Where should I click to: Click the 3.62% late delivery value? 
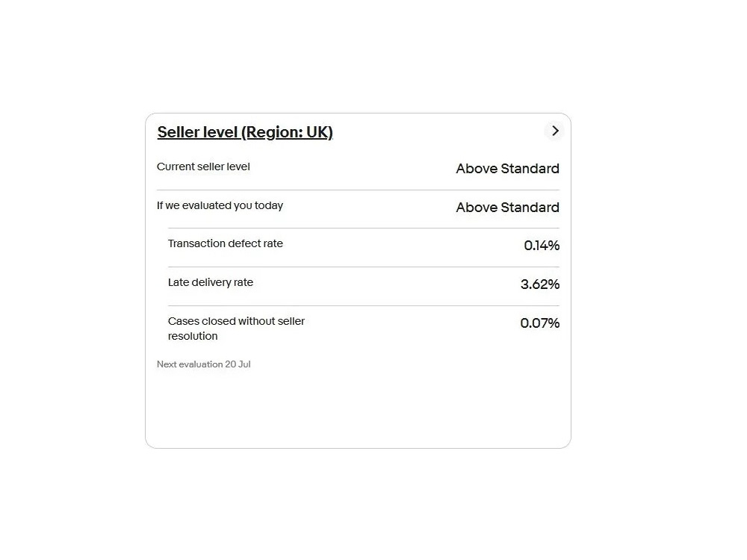coord(540,284)
